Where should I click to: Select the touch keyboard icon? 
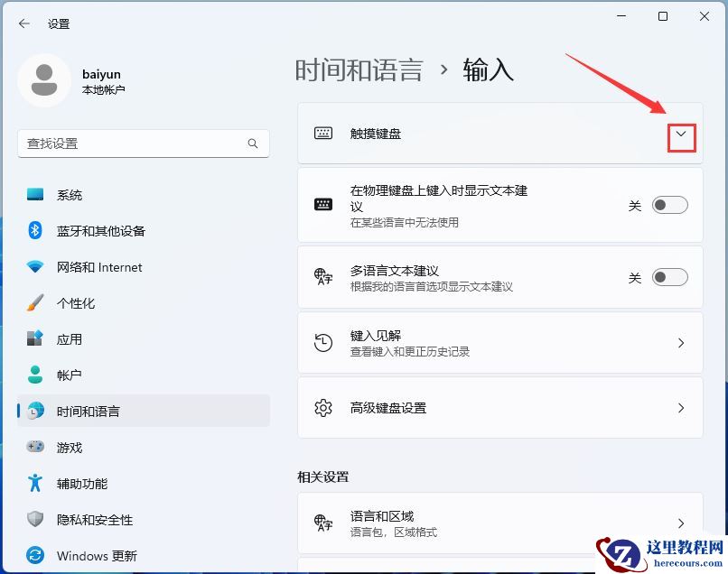324,134
